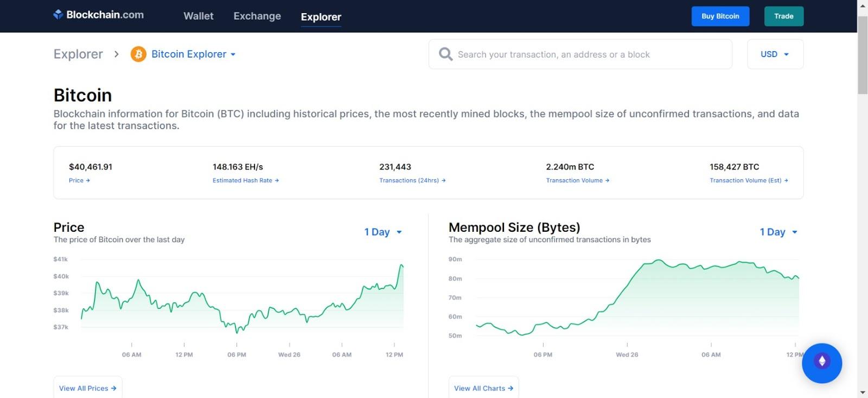The image size is (868, 398).
Task: Select the Explorer navigation tab
Action: 321,17
